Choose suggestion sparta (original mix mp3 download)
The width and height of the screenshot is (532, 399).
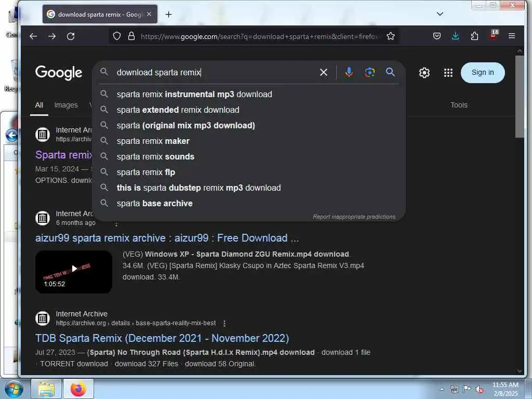click(x=249, y=126)
